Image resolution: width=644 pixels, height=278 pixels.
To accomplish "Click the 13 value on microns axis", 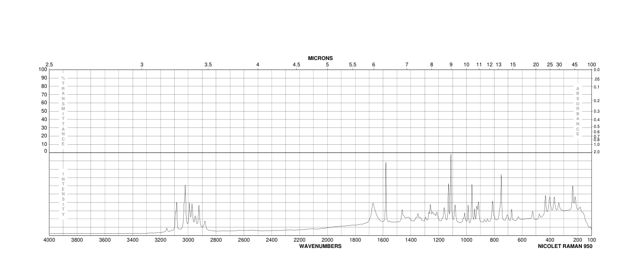I will (x=498, y=64).
